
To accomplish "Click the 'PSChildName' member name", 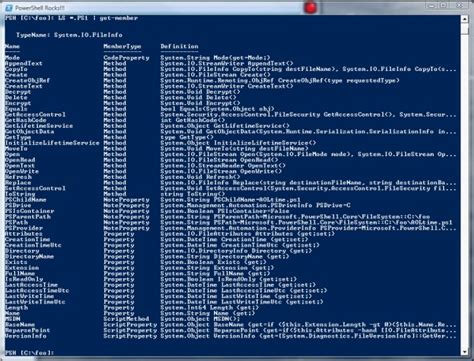I will (x=26, y=200).
